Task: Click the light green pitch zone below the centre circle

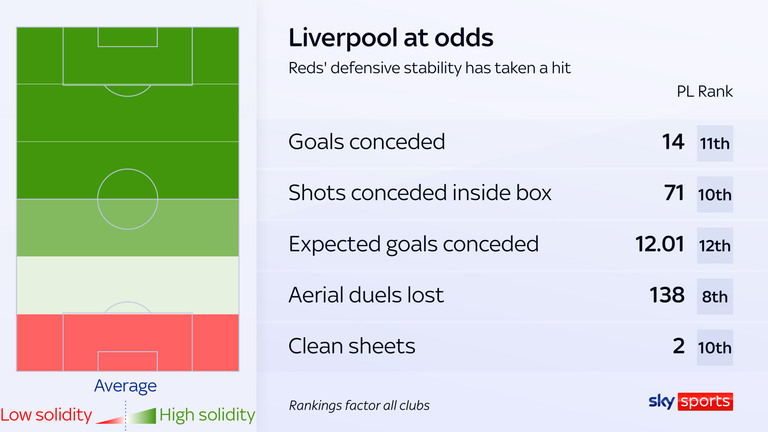Action: [x=127, y=228]
